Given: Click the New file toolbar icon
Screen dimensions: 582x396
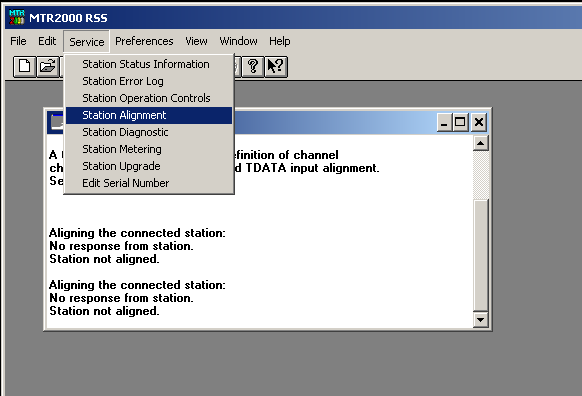Looking at the screenshot, I should tap(24, 67).
